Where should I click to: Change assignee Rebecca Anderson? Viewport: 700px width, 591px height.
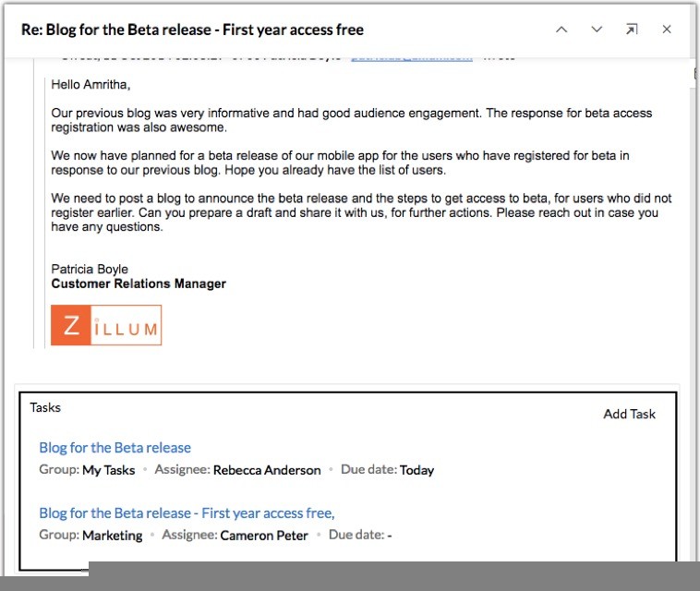(267, 470)
